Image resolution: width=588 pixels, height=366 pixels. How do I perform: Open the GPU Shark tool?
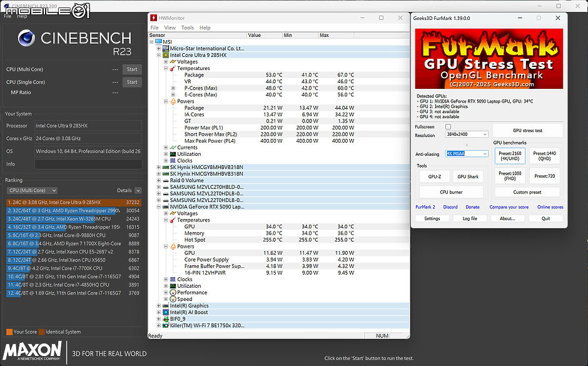[x=468, y=176]
